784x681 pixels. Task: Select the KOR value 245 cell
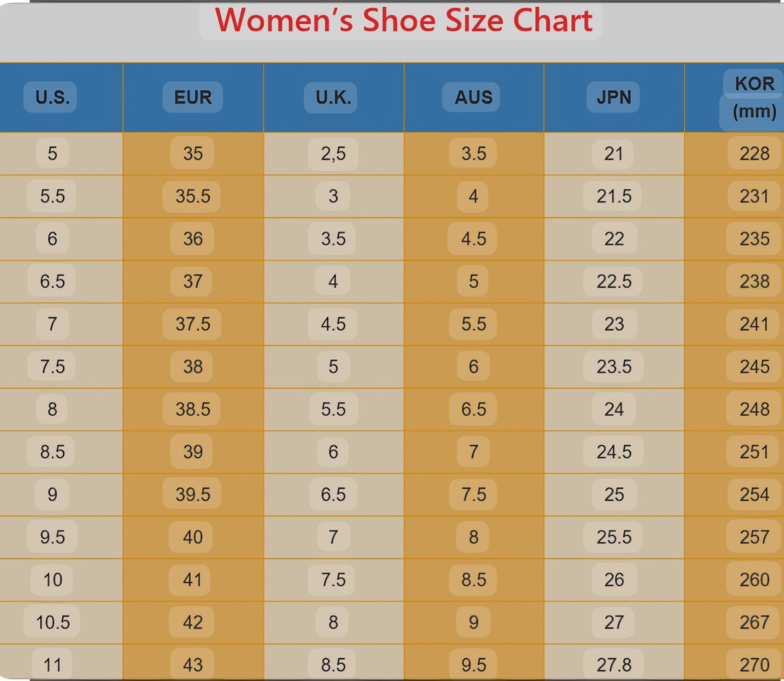[x=754, y=366]
